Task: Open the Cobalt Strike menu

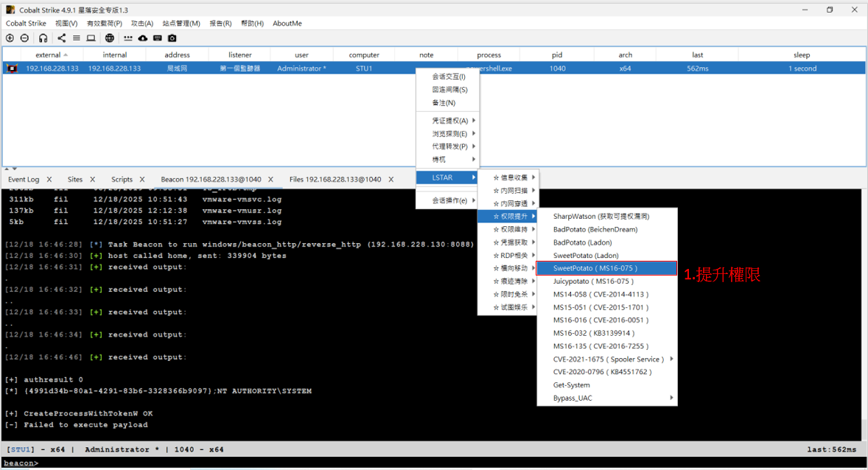Action: 26,24
